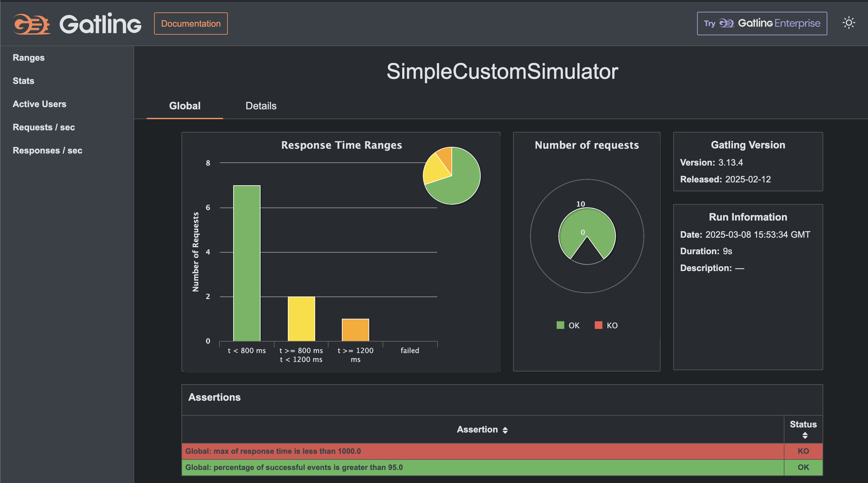Viewport: 868px width, 483px height.
Task: Click the green t < 800 ms bar
Action: [x=247, y=263]
